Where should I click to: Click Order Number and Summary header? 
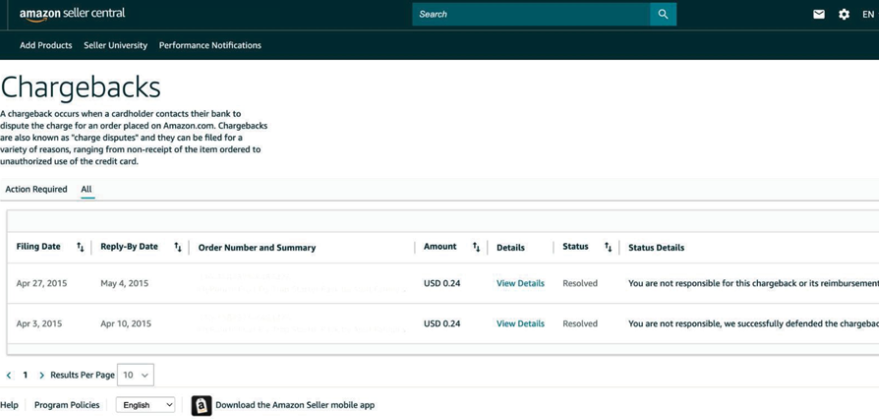(257, 247)
